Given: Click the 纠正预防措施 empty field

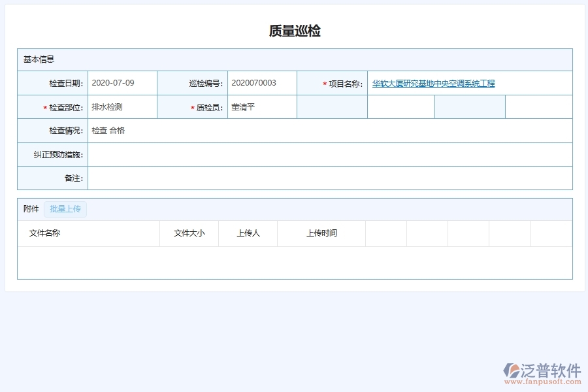Looking at the screenshot, I should (261, 154).
